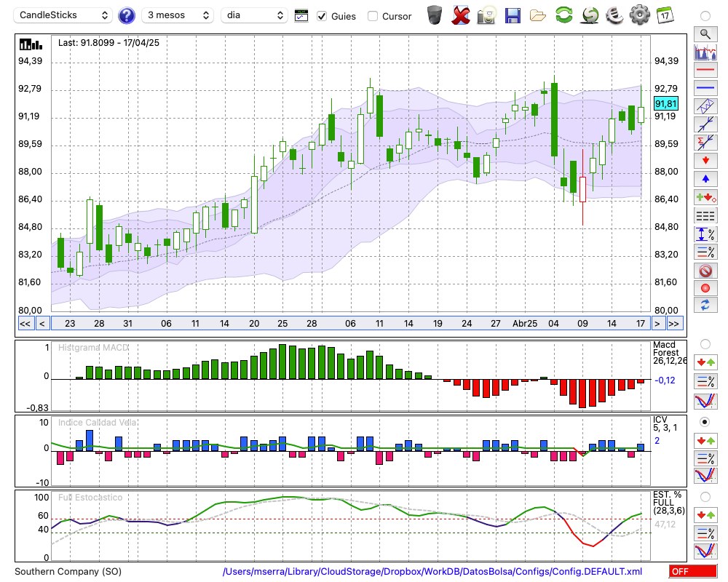Viewport: 728px width, 582px height.
Task: Click the date timeline scroll bar
Action: point(351,324)
